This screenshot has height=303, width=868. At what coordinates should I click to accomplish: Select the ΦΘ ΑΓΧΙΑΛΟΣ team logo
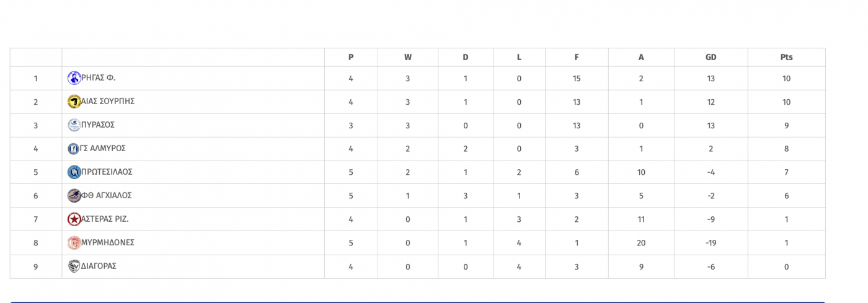[74, 196]
